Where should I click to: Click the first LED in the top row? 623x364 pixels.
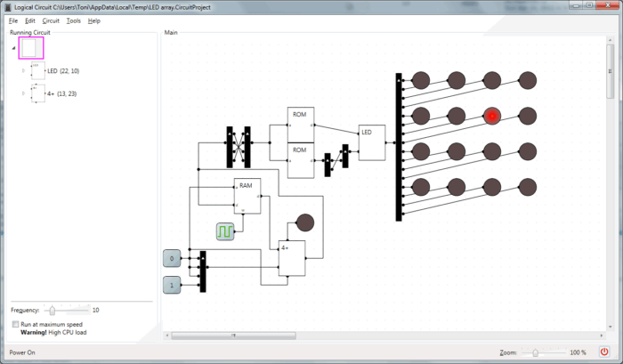click(x=421, y=80)
